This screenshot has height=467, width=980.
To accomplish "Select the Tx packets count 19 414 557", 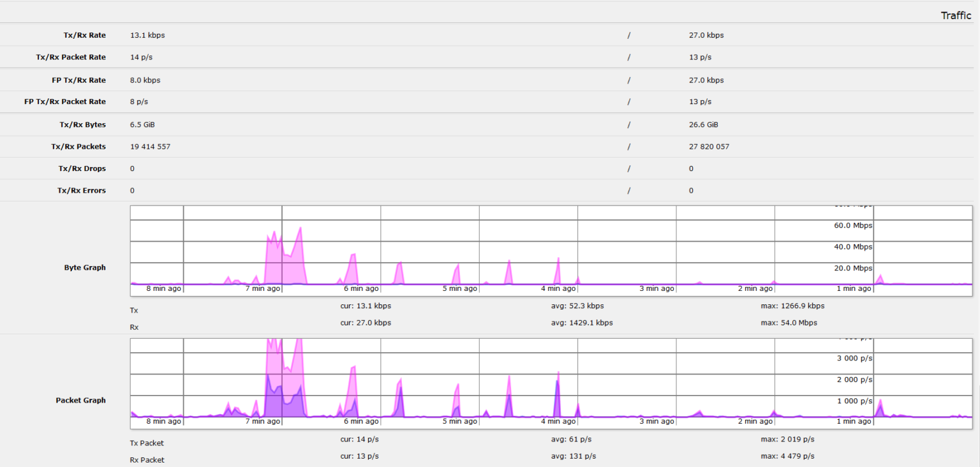I will click(157, 146).
